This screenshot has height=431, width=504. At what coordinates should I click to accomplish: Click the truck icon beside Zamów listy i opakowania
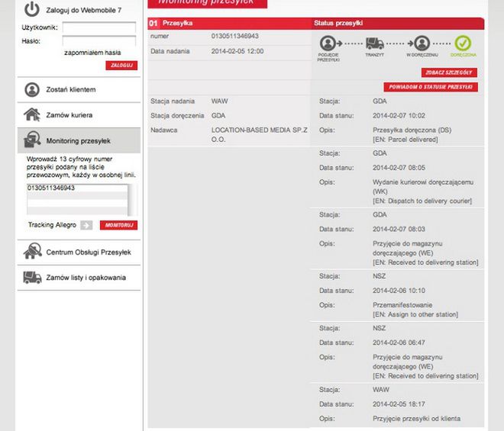(x=32, y=277)
